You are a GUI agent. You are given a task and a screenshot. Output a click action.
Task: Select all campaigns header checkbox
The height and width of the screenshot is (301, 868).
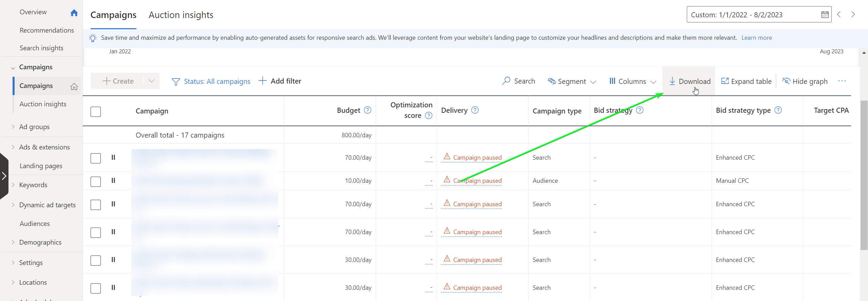[x=96, y=112]
